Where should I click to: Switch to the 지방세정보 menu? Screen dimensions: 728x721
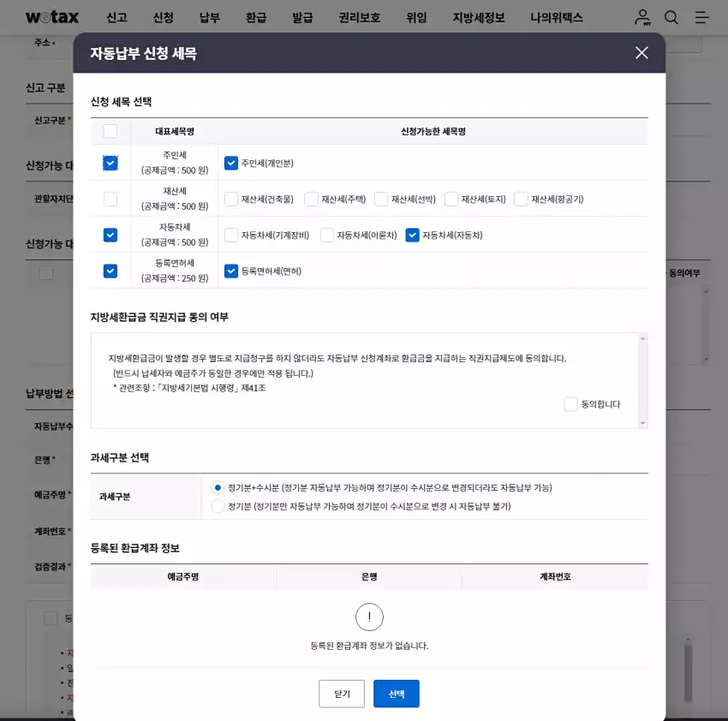[477, 17]
